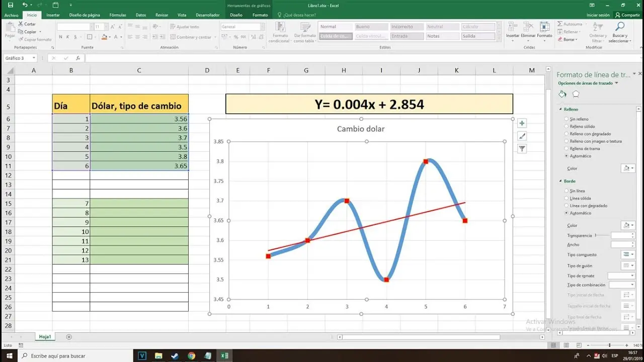The height and width of the screenshot is (362, 644).
Task: Open Buscar y seleccionar
Action: coord(619,31)
